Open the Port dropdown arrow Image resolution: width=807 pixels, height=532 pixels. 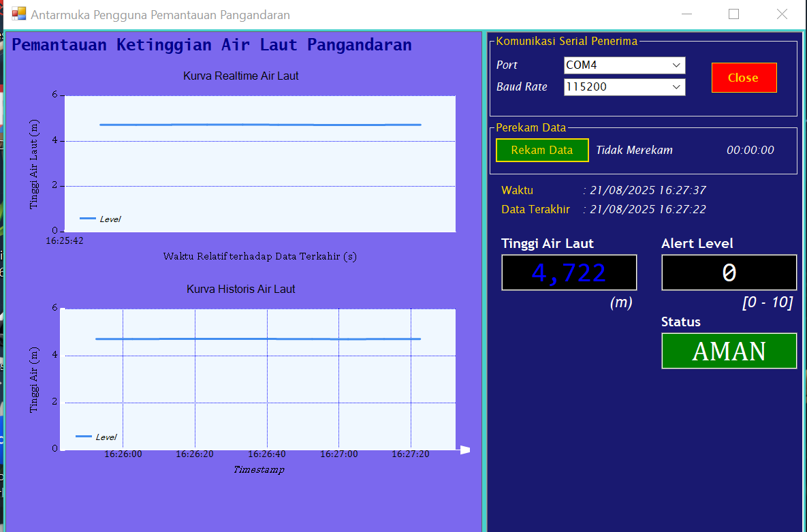[676, 65]
